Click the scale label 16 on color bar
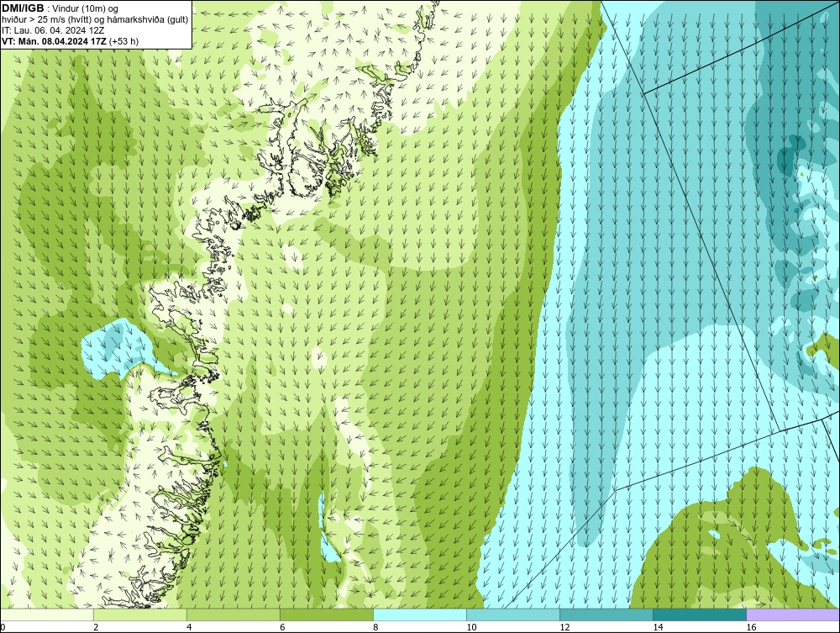This screenshot has width=840, height=633. click(751, 627)
